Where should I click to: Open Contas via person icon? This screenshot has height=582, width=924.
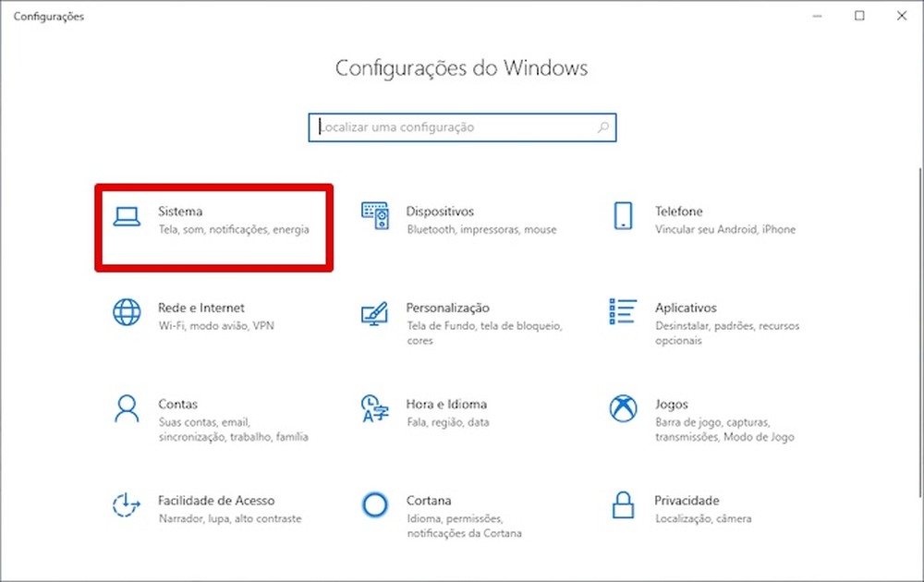[x=126, y=408]
